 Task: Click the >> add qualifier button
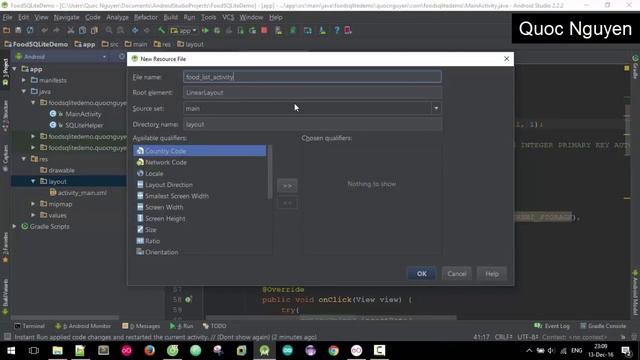(287, 186)
